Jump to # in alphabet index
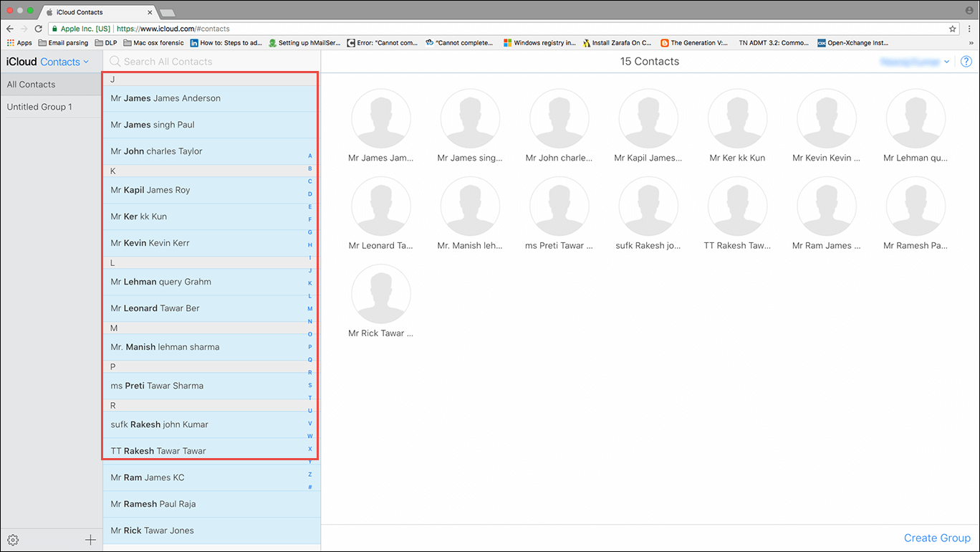The image size is (980, 552). point(310,487)
